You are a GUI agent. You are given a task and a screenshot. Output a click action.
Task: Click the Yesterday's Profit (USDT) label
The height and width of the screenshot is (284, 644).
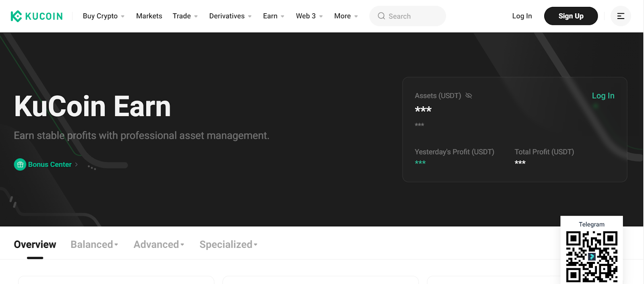click(454, 152)
